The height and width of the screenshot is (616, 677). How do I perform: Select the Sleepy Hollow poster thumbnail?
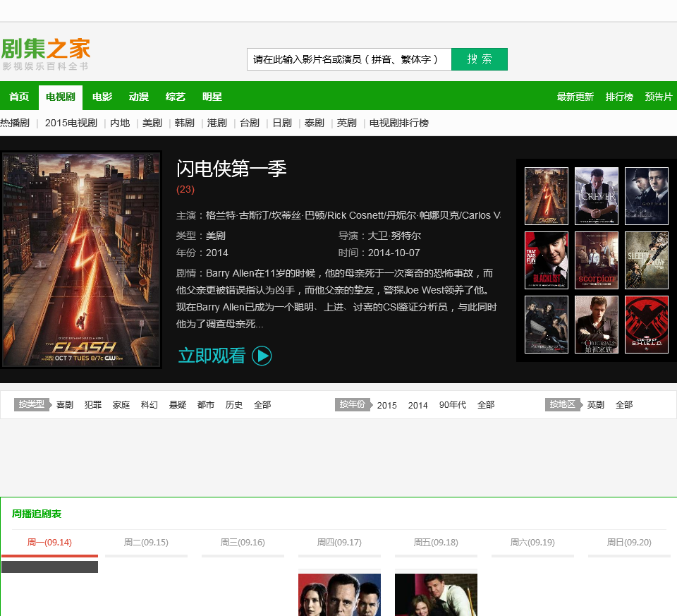click(647, 260)
